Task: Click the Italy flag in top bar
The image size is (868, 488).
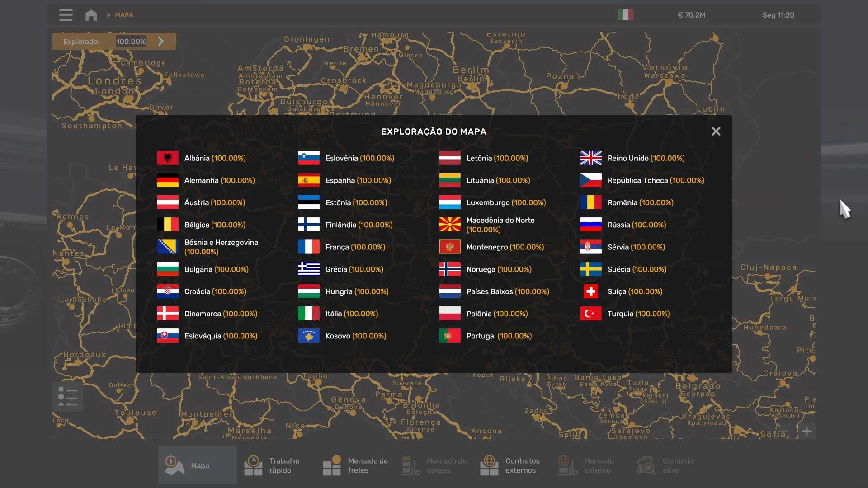Action: 625,15
